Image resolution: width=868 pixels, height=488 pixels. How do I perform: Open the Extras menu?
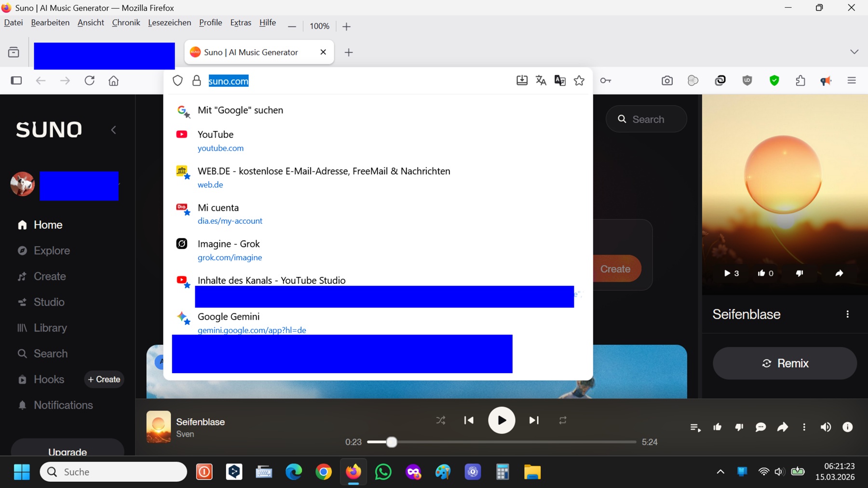(x=241, y=23)
